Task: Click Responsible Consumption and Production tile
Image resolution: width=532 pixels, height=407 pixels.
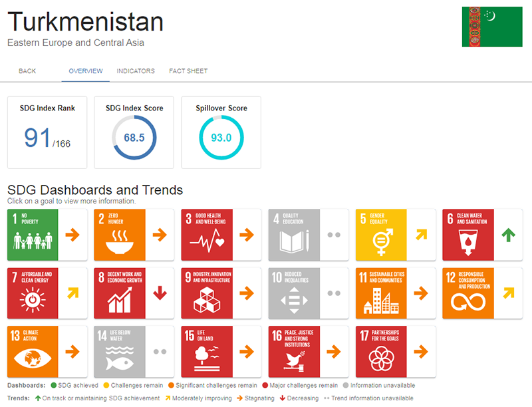Action: 468,293
